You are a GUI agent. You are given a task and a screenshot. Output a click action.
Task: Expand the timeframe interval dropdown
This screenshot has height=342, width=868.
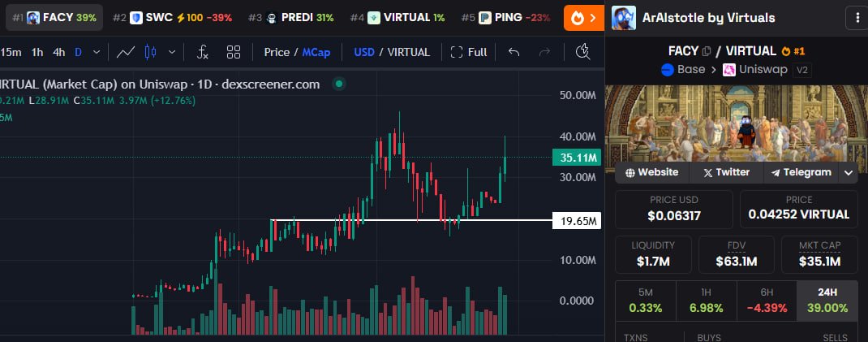tap(97, 52)
